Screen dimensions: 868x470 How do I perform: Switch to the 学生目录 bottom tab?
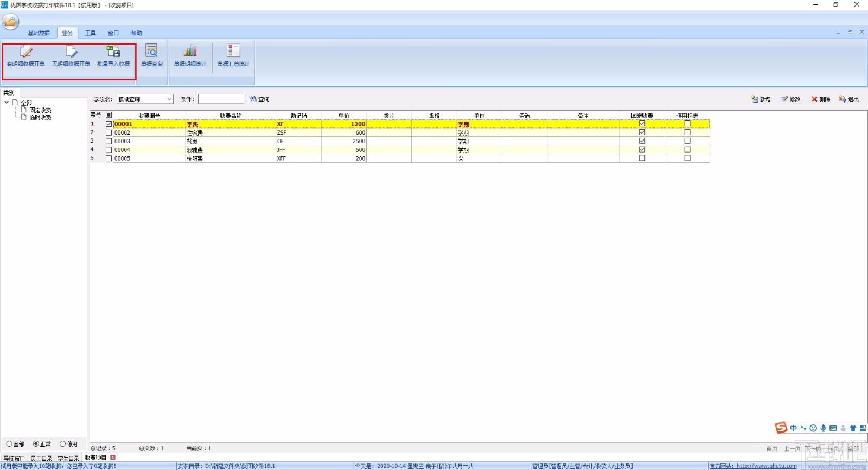[x=68, y=459]
